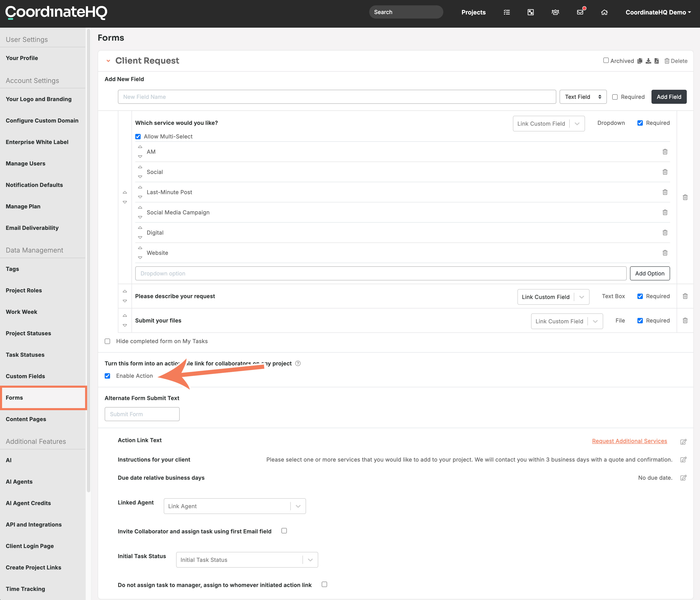
Task: Check 'Do not assign task to manager' box
Action: [324, 585]
